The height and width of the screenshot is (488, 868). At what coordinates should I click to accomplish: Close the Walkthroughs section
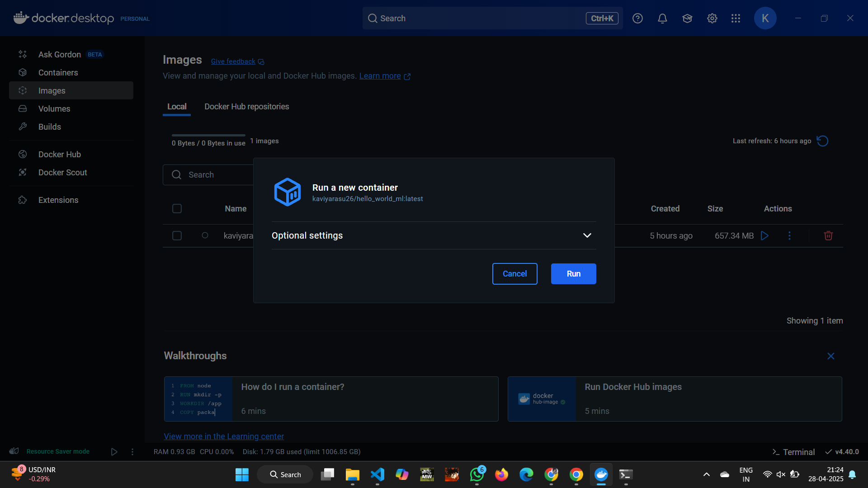pyautogui.click(x=830, y=356)
